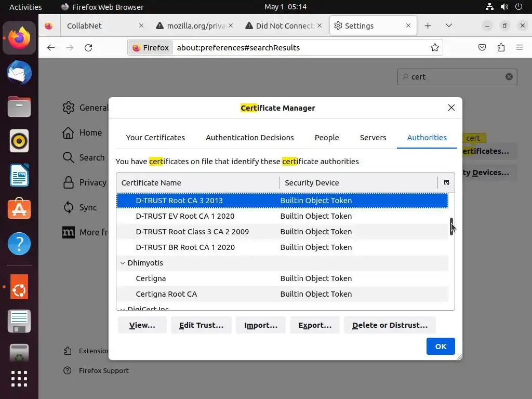This screenshot has width=532, height=399.
Task: Launch Thunderbird mail from the dock
Action: click(x=19, y=72)
